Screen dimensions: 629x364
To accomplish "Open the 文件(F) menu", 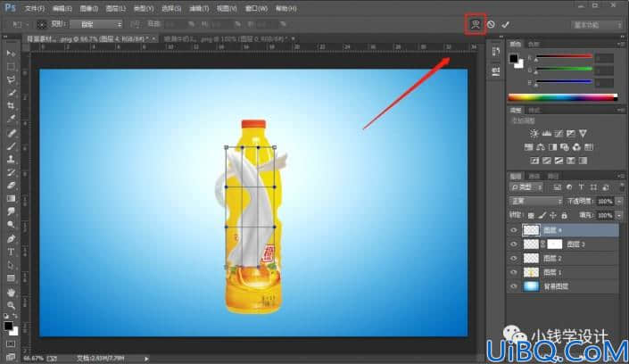I will pyautogui.click(x=35, y=8).
